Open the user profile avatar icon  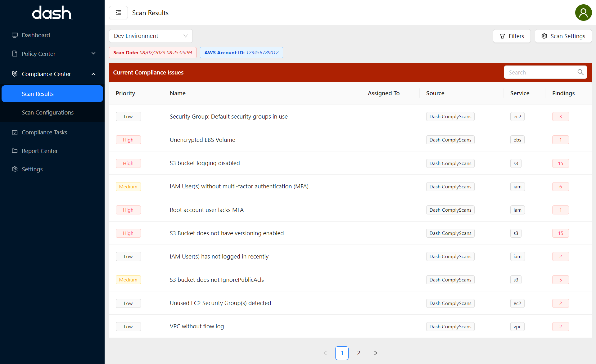(x=583, y=13)
